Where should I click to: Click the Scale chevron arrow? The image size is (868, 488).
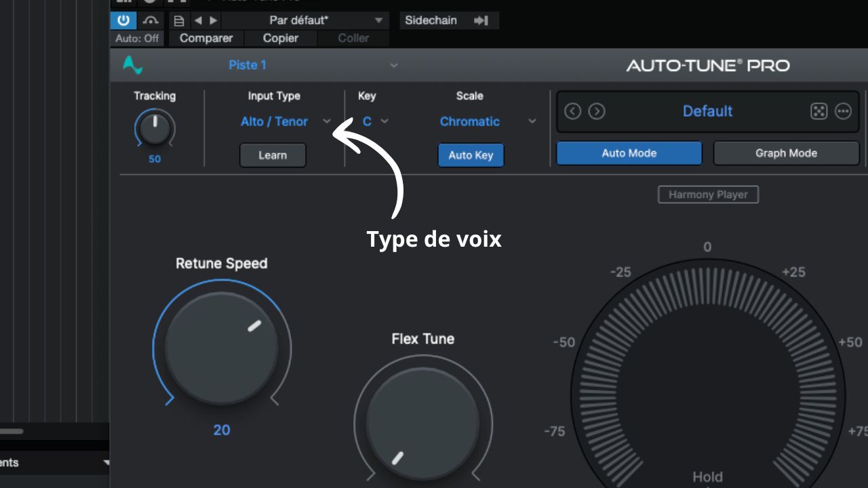point(532,121)
